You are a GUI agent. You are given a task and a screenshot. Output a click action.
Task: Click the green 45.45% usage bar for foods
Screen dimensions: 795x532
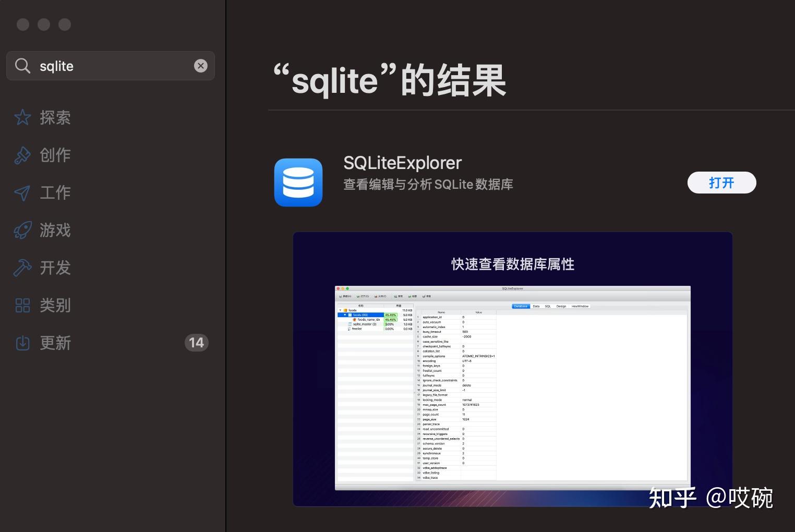pyautogui.click(x=391, y=315)
